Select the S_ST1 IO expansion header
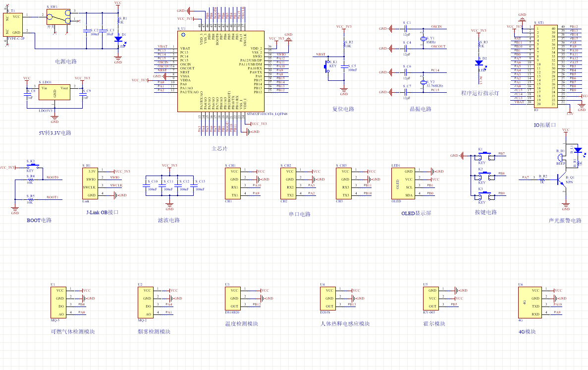Image resolution: width=588 pixels, height=370 pixels. coord(545,66)
